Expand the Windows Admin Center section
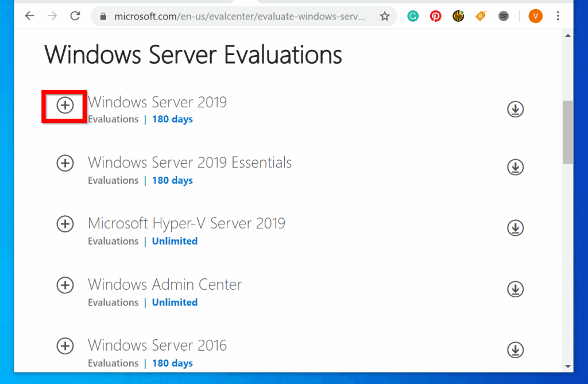 pos(65,285)
